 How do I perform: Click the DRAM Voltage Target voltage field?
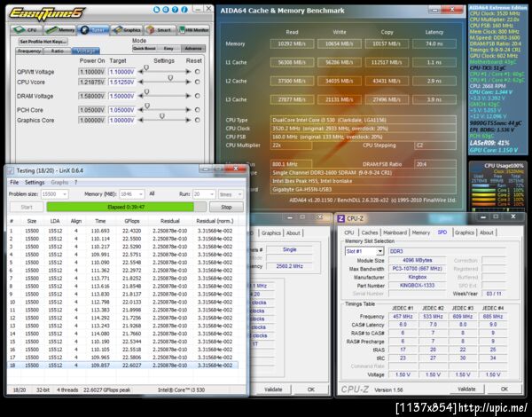[121, 96]
